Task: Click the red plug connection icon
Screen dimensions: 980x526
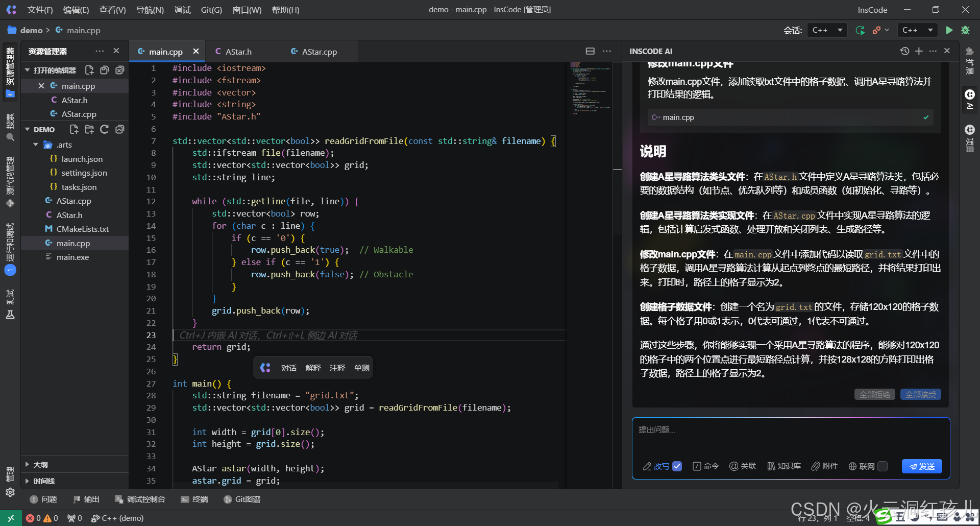Action: (x=877, y=30)
